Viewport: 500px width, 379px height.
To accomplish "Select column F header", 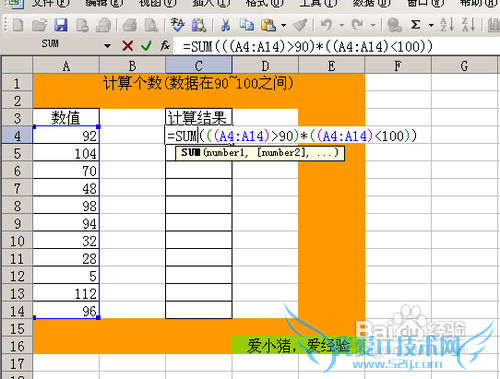I will 398,65.
